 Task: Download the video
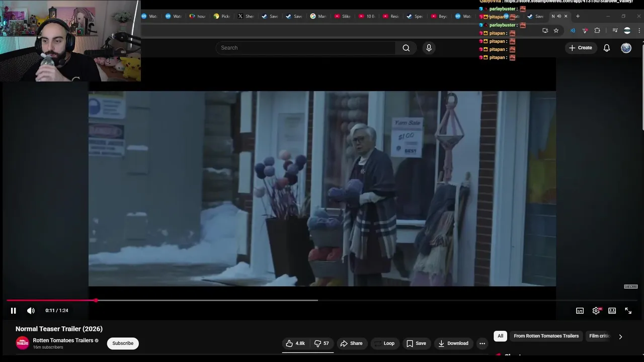tap(453, 343)
